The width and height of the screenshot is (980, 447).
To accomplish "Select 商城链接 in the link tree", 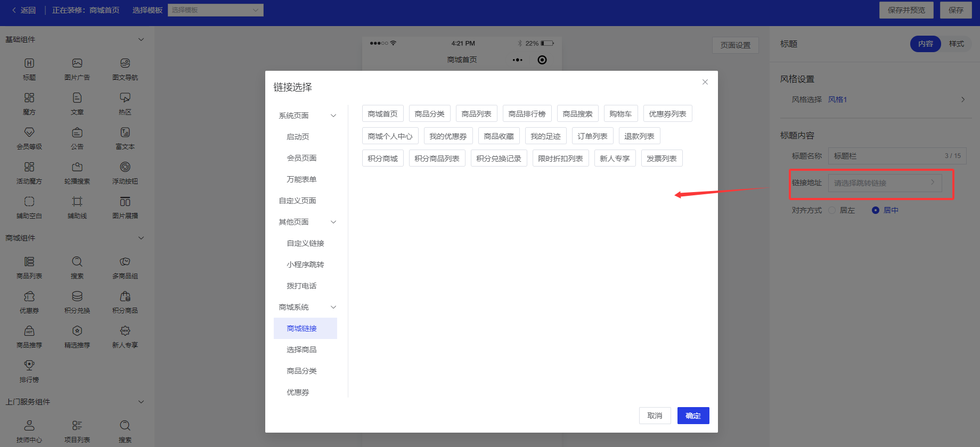I will 302,328.
